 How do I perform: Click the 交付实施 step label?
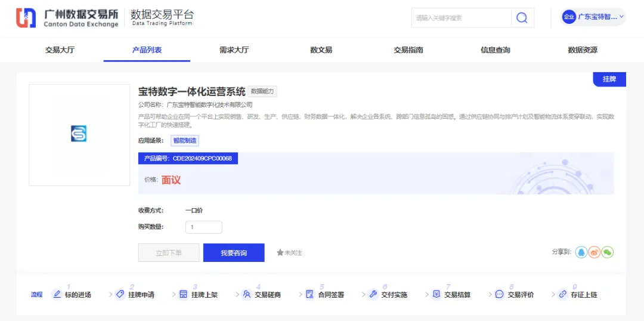click(394, 295)
